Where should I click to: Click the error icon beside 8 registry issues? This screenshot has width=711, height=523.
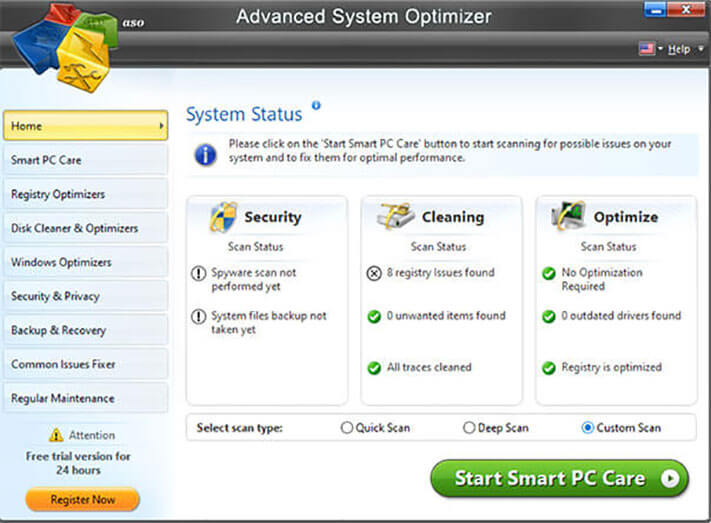[x=374, y=274]
